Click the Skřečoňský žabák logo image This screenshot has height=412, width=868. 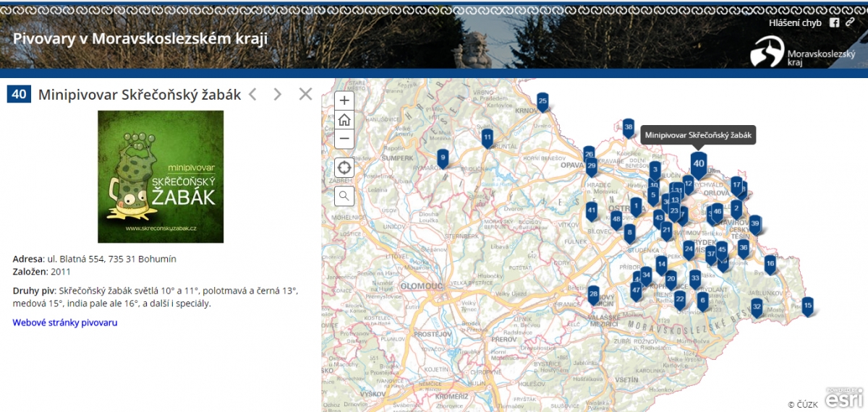(x=161, y=176)
